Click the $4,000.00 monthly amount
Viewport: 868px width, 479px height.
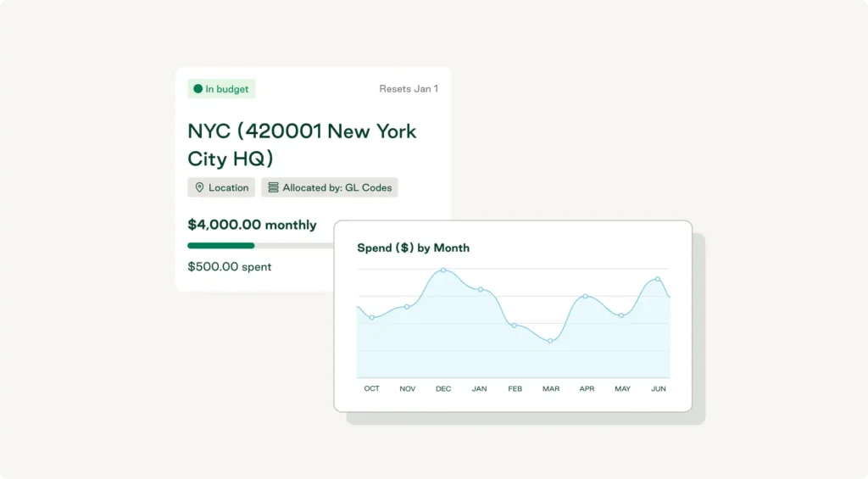[x=252, y=225]
